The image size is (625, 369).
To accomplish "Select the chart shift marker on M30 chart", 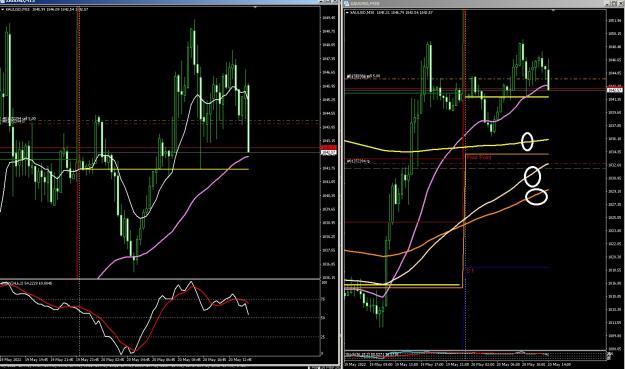I will tap(553, 10).
